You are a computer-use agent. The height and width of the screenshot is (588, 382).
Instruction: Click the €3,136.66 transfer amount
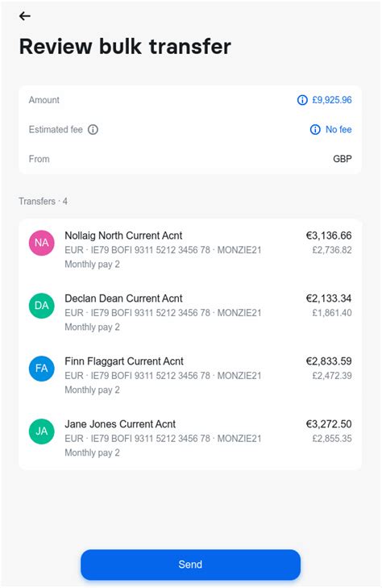pyautogui.click(x=329, y=236)
